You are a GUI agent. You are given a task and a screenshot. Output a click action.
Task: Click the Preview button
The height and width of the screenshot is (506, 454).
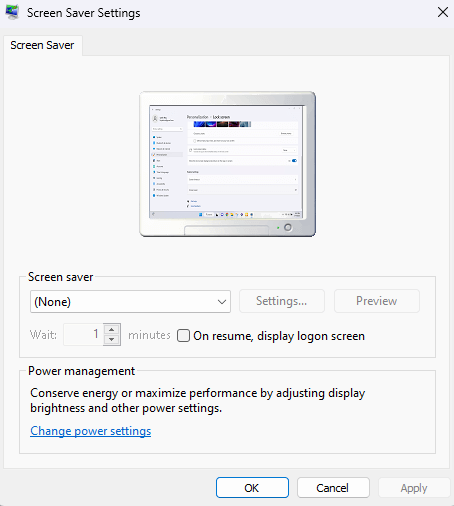click(377, 301)
